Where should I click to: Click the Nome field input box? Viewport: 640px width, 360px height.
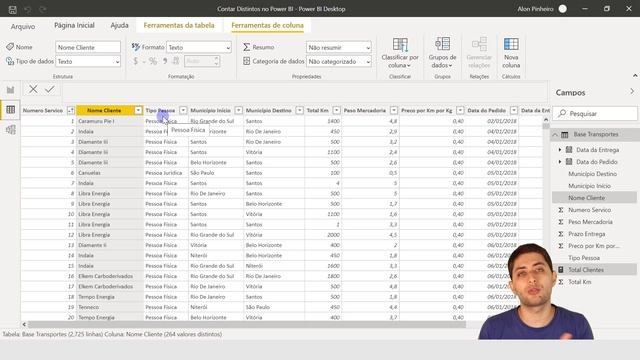click(88, 47)
